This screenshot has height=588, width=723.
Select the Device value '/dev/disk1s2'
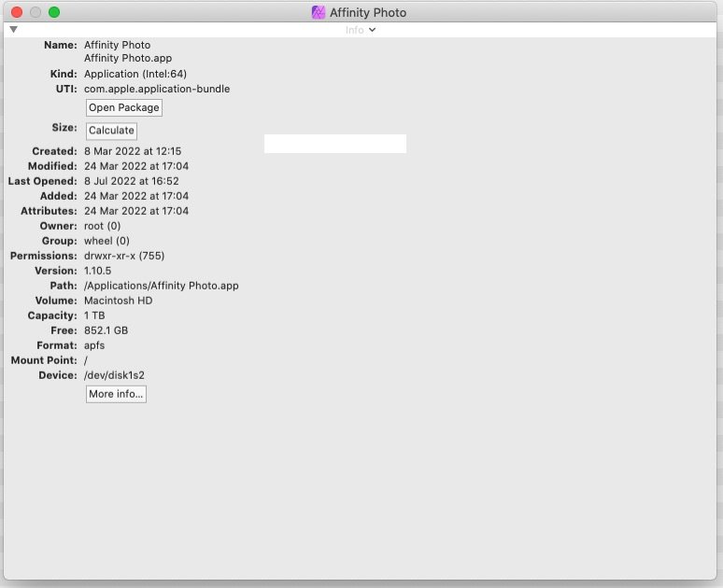pyautogui.click(x=114, y=375)
